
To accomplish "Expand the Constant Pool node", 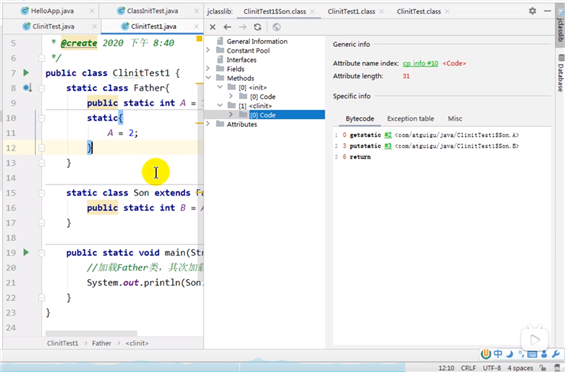I will click(208, 50).
